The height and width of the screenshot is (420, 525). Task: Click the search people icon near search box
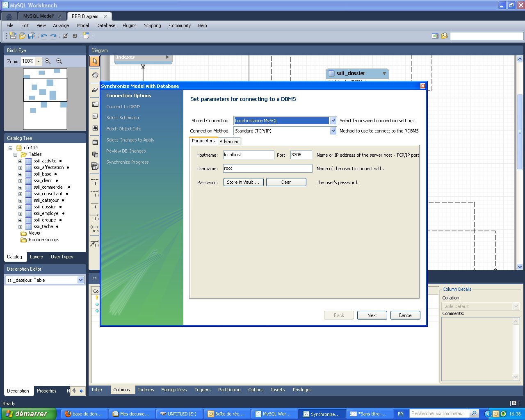[444, 36]
